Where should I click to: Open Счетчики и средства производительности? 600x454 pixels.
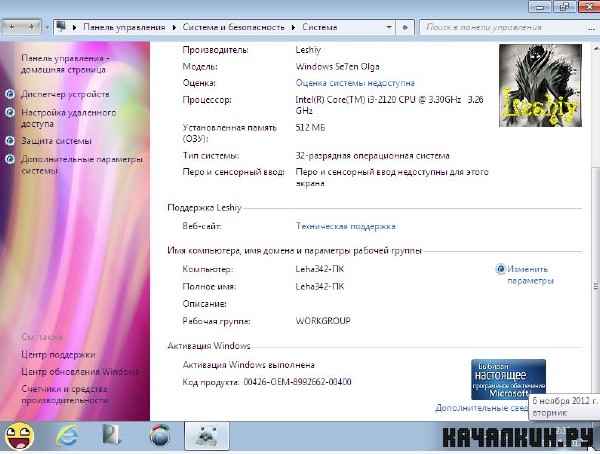65,395
